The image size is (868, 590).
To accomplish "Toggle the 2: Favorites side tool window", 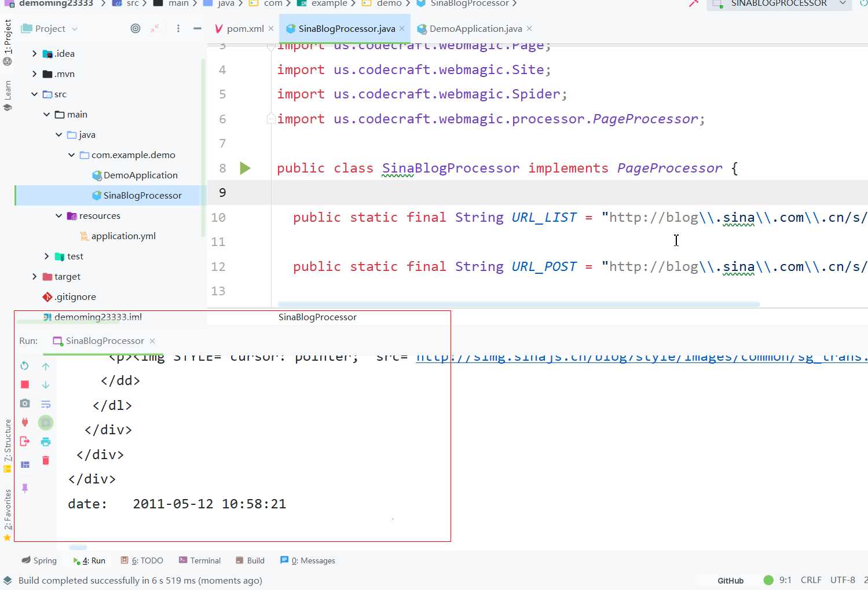I will pos(8,515).
